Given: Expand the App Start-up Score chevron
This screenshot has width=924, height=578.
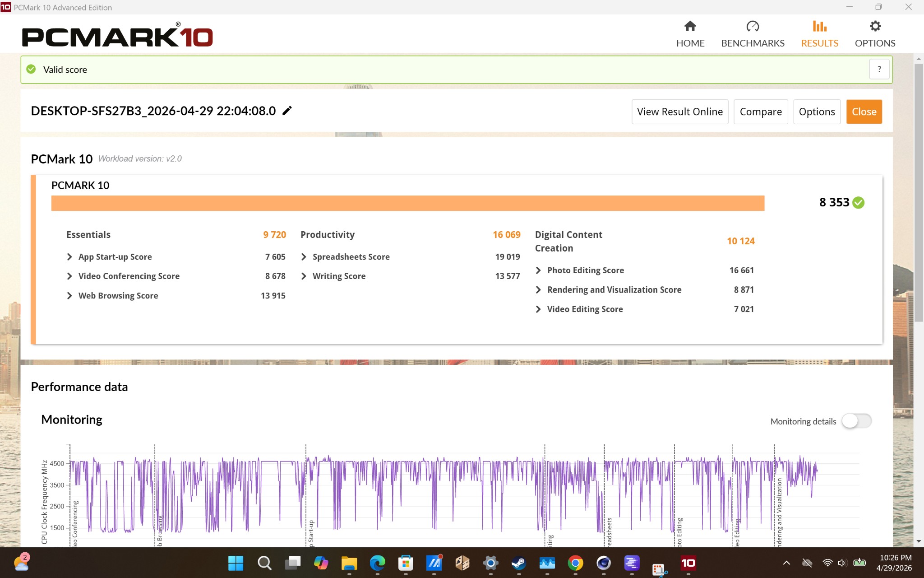Looking at the screenshot, I should [x=69, y=257].
